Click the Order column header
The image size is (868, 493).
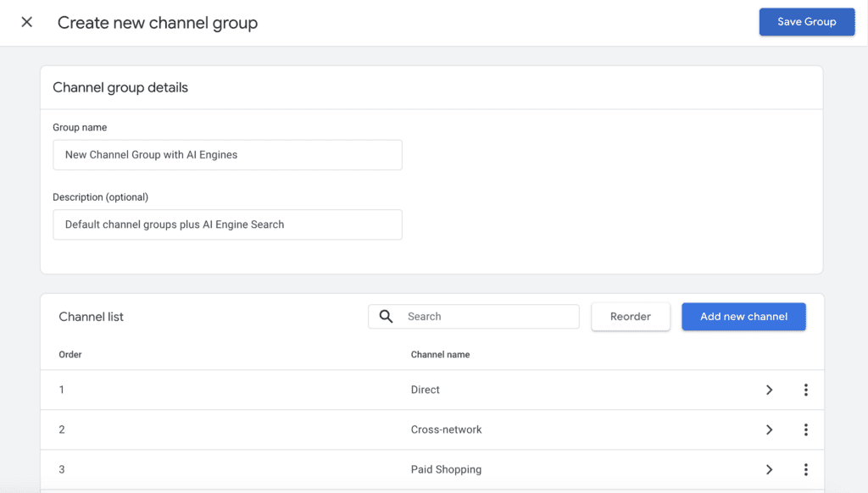click(70, 354)
